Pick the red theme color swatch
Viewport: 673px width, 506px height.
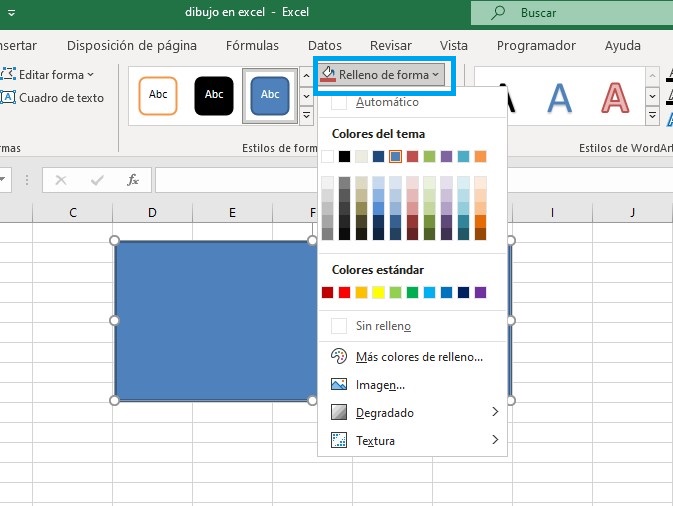(x=412, y=156)
